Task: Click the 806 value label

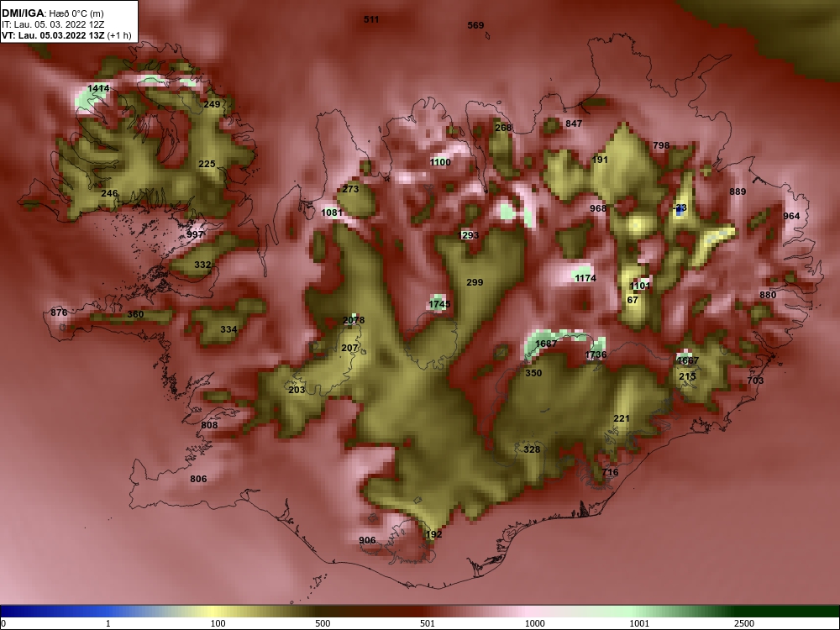Action: coord(198,479)
